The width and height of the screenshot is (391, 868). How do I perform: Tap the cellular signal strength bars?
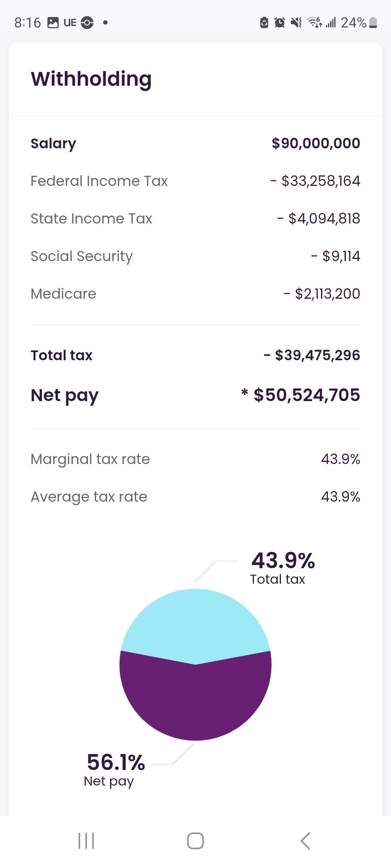(331, 23)
